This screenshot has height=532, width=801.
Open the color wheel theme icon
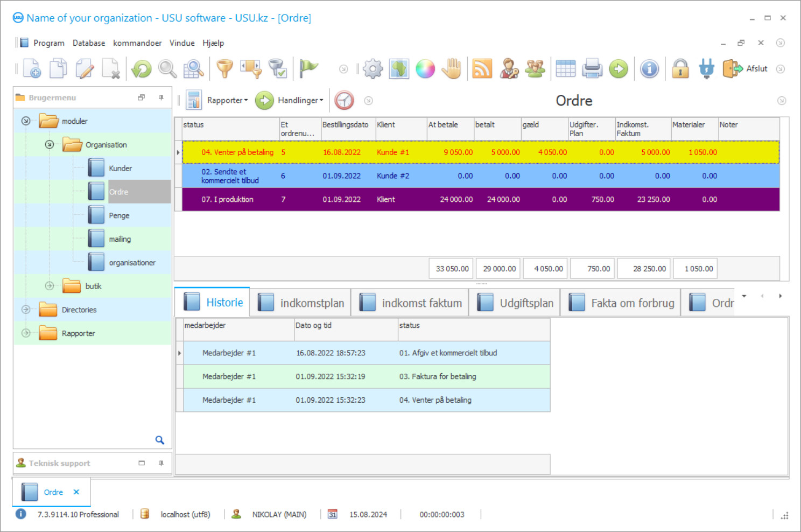(x=425, y=69)
